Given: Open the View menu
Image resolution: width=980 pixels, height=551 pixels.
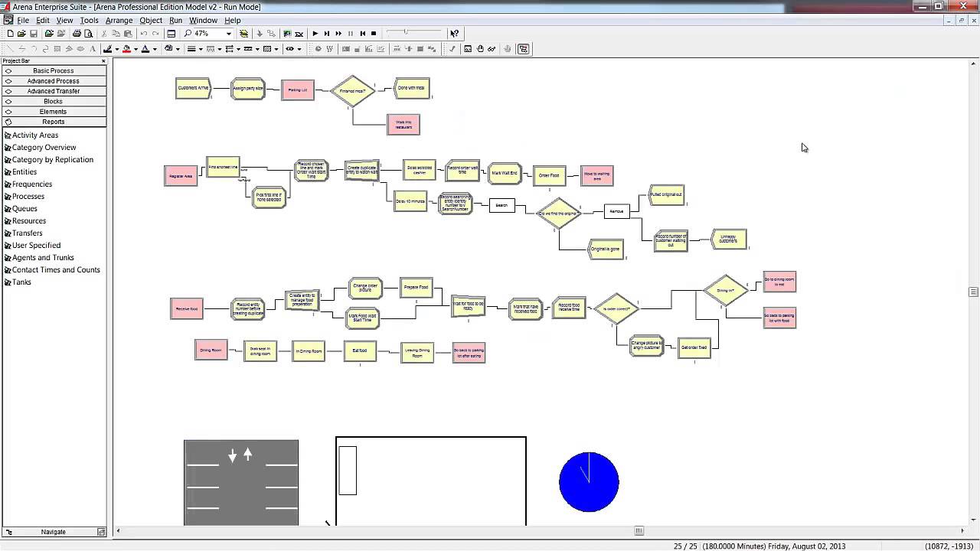Looking at the screenshot, I should click(x=64, y=21).
